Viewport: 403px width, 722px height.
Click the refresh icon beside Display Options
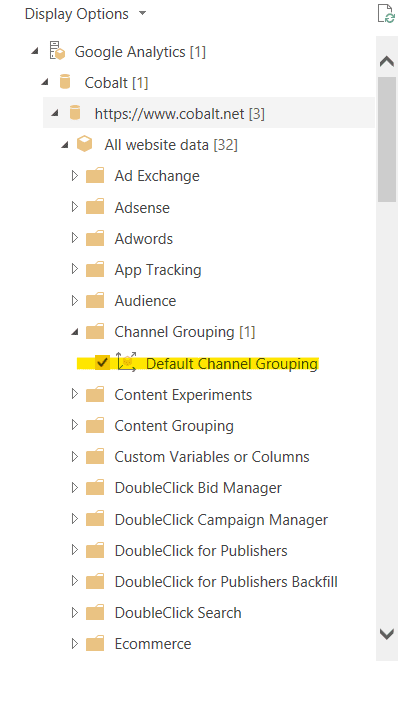point(386,13)
